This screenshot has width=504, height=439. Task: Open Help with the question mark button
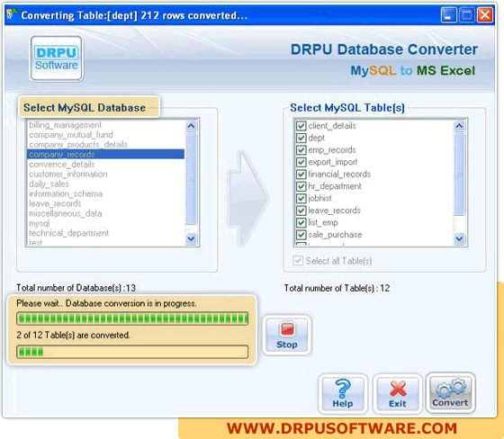[343, 393]
